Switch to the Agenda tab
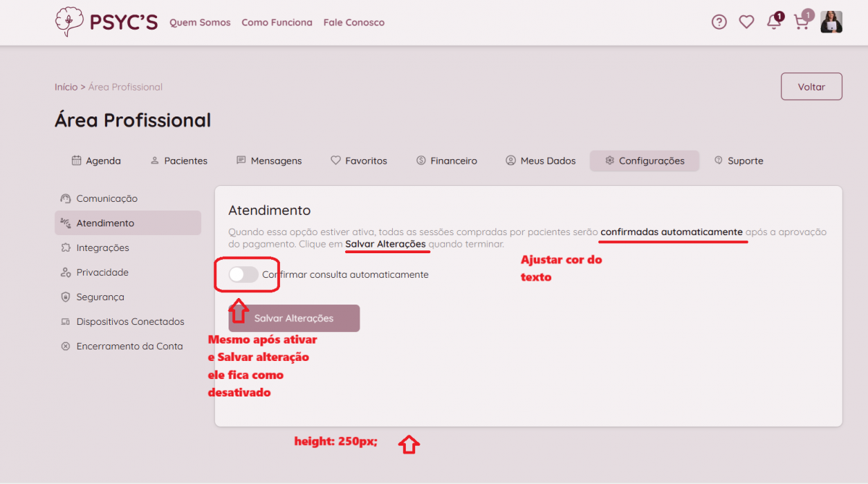This screenshot has width=868, height=484. (x=96, y=161)
